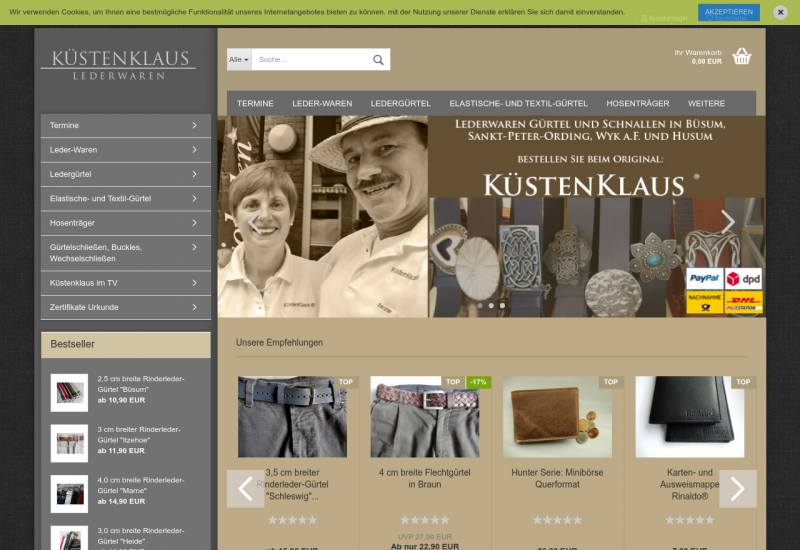Open '4 cm breite Flechtgürtel in Braun'
The image size is (800, 550).
(424, 478)
